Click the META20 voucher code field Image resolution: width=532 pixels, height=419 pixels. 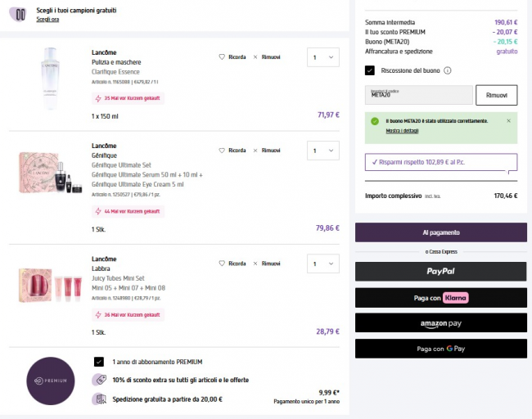pyautogui.click(x=418, y=95)
